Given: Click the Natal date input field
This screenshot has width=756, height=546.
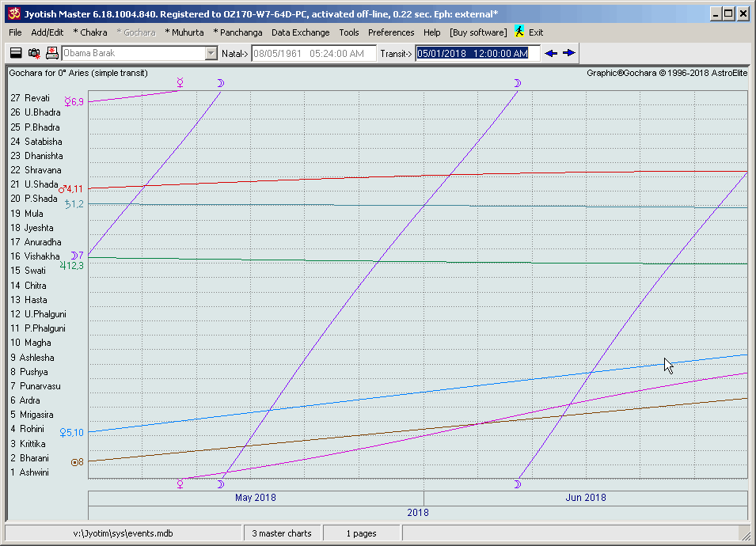Looking at the screenshot, I should coord(312,53).
